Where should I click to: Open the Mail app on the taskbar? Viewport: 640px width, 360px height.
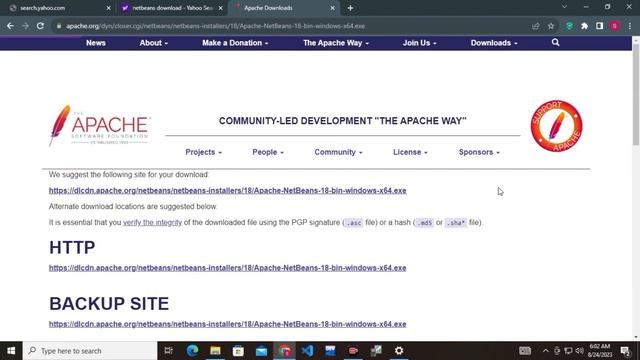point(262,351)
